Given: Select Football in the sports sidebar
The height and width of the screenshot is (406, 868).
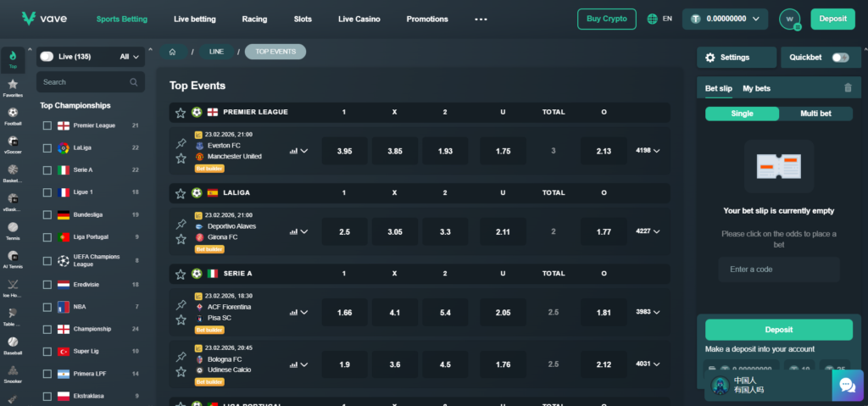Looking at the screenshot, I should [13, 116].
